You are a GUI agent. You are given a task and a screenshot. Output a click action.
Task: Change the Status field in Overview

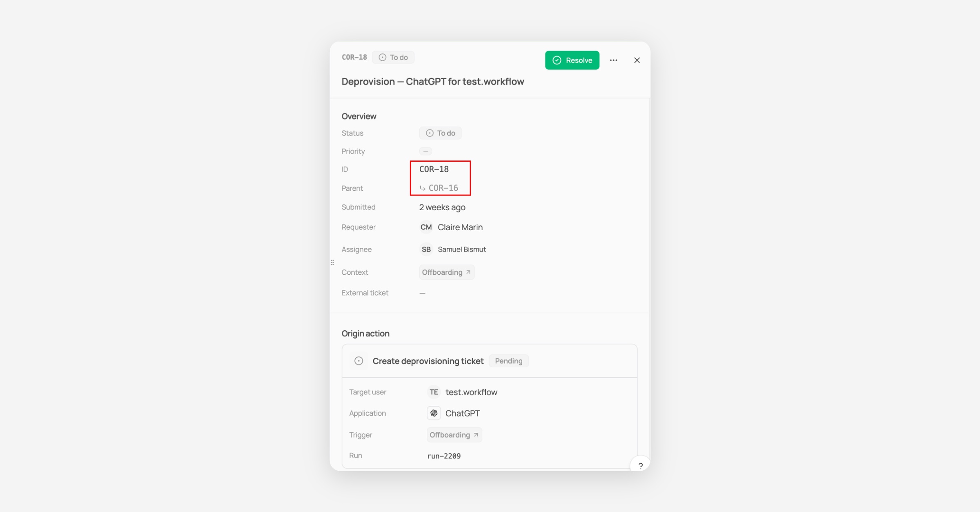pyautogui.click(x=440, y=133)
